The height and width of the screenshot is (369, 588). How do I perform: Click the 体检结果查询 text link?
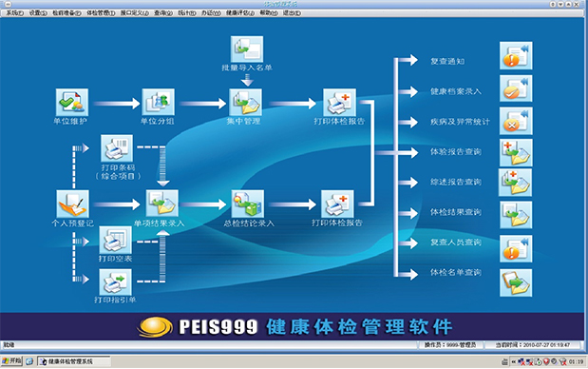[x=455, y=212]
